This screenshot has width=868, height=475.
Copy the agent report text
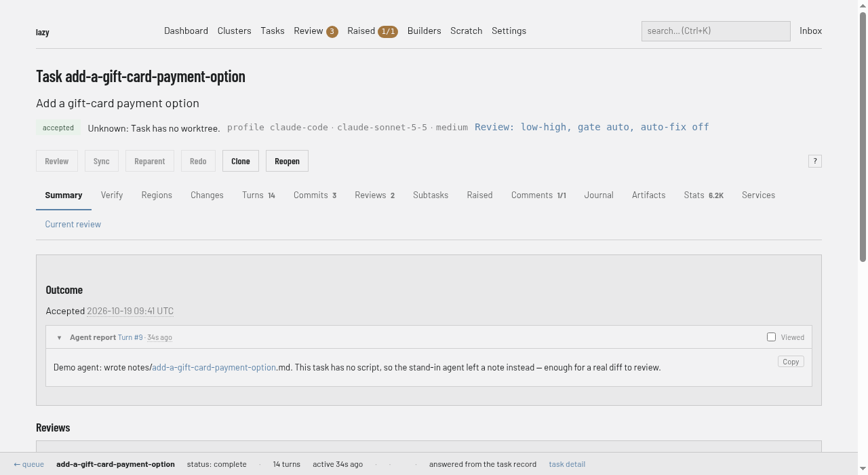(x=791, y=362)
